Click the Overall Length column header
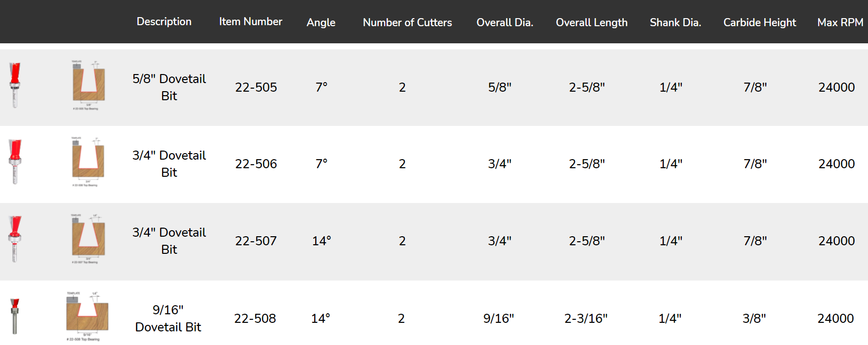The height and width of the screenshot is (345, 868). coord(592,23)
